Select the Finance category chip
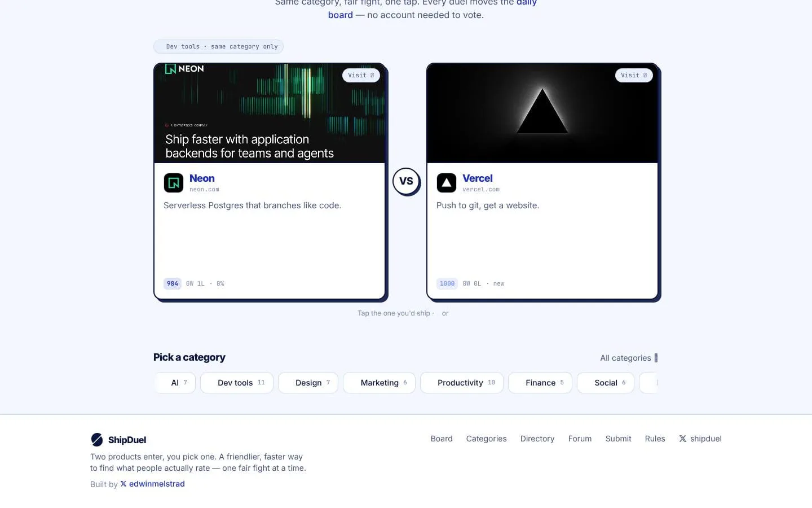The width and height of the screenshot is (812, 508). pos(540,383)
